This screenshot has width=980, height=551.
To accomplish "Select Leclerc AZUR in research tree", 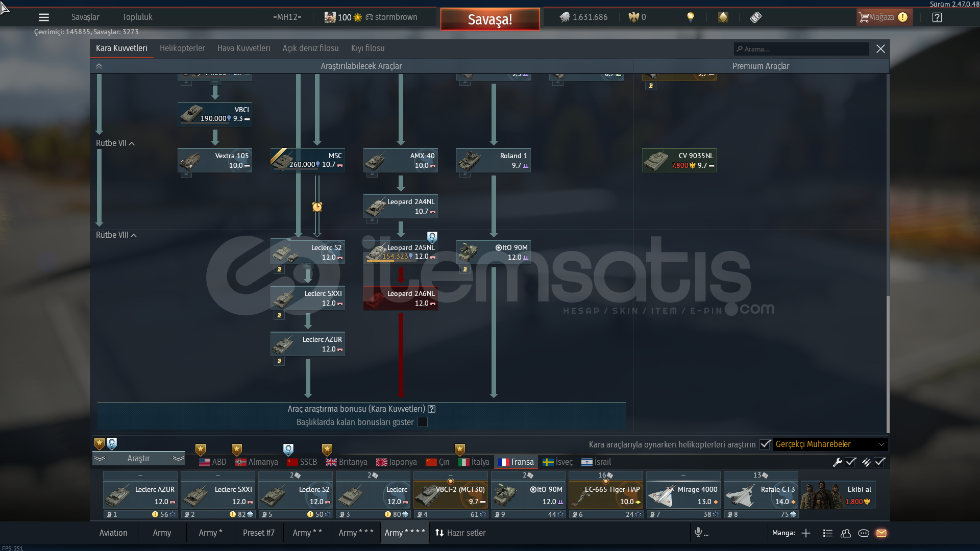I will click(x=308, y=344).
